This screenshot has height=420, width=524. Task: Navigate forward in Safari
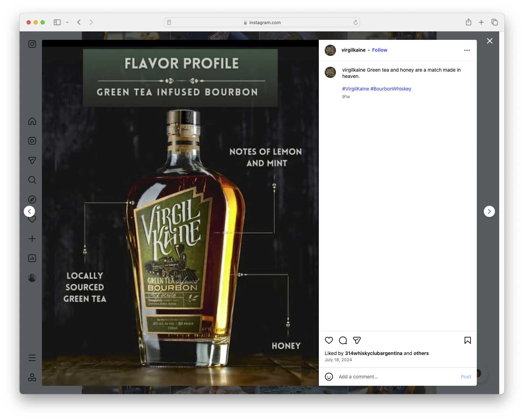(x=91, y=22)
